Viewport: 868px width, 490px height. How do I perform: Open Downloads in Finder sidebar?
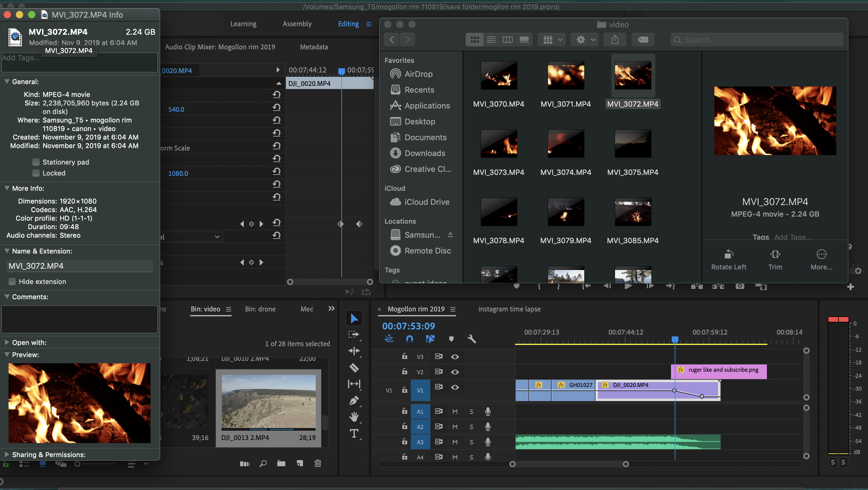[425, 153]
